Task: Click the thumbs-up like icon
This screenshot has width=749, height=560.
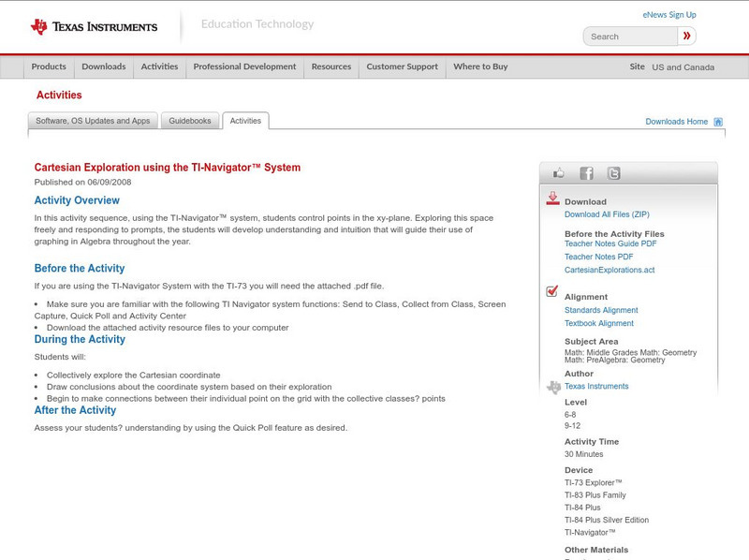Action: [558, 173]
